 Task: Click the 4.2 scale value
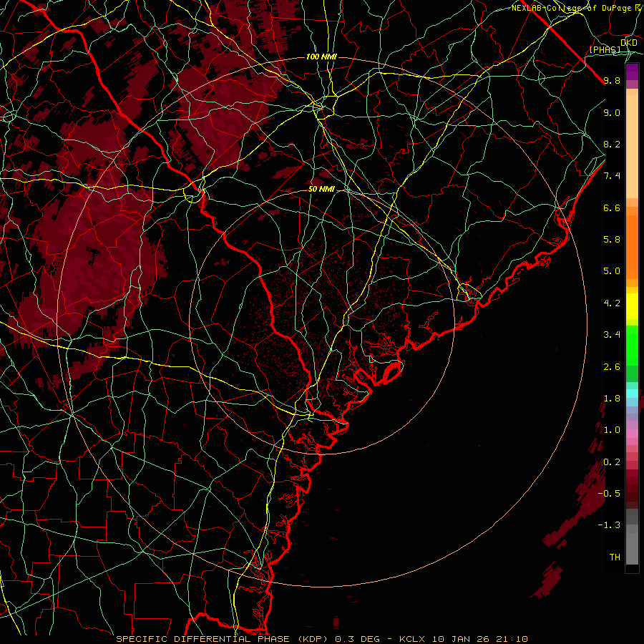[612, 303]
